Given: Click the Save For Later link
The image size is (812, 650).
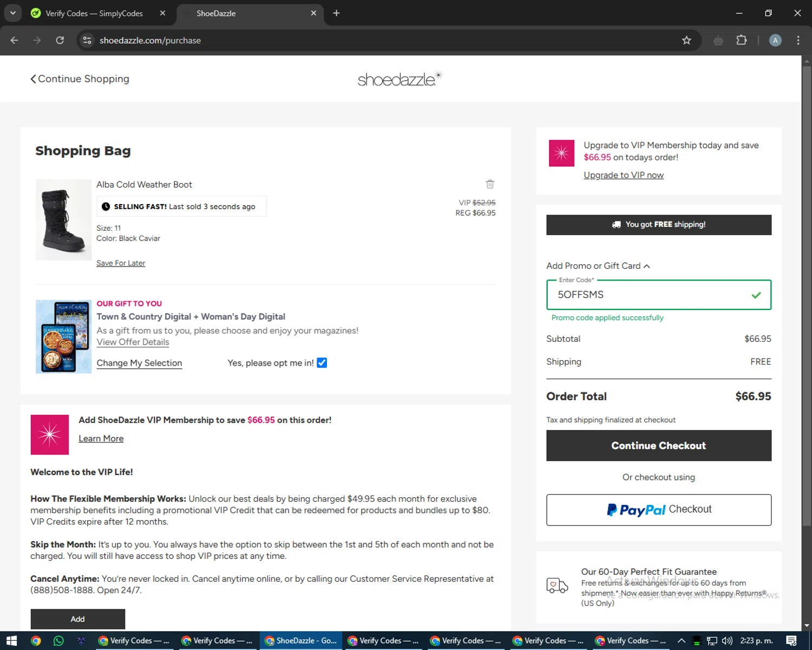Looking at the screenshot, I should [121, 263].
